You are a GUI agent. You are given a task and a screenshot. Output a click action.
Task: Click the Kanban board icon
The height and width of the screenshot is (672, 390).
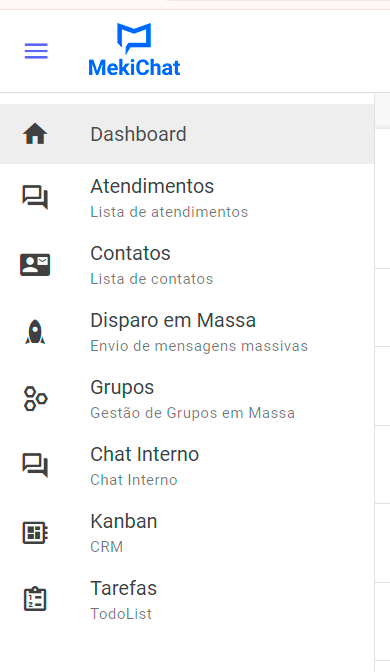(x=35, y=532)
